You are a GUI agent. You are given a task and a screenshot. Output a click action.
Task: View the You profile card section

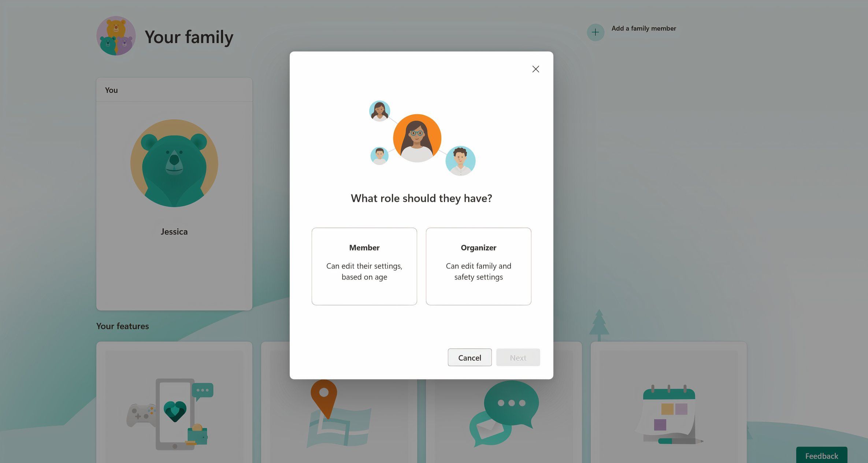coord(174,193)
